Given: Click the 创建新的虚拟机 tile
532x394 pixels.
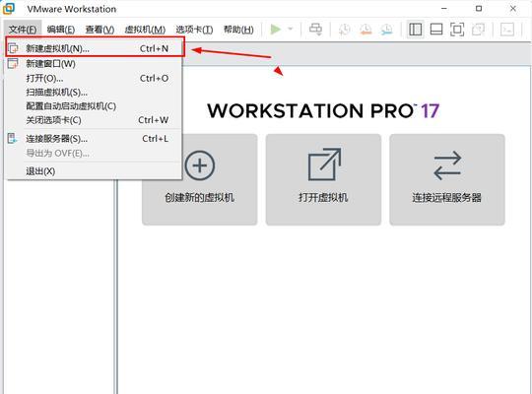Looking at the screenshot, I should coord(199,179).
